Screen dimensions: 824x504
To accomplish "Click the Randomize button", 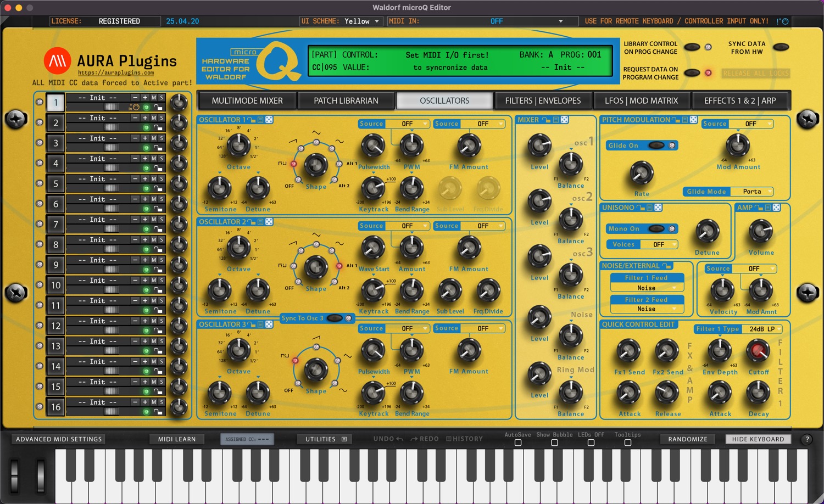I will click(688, 439).
